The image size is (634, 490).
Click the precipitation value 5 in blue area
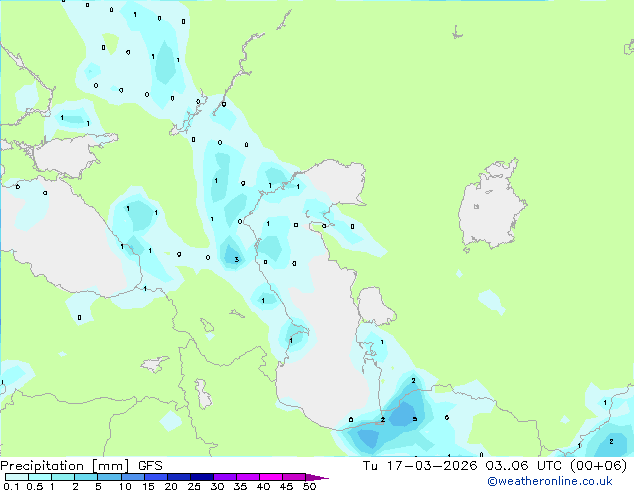[414, 419]
